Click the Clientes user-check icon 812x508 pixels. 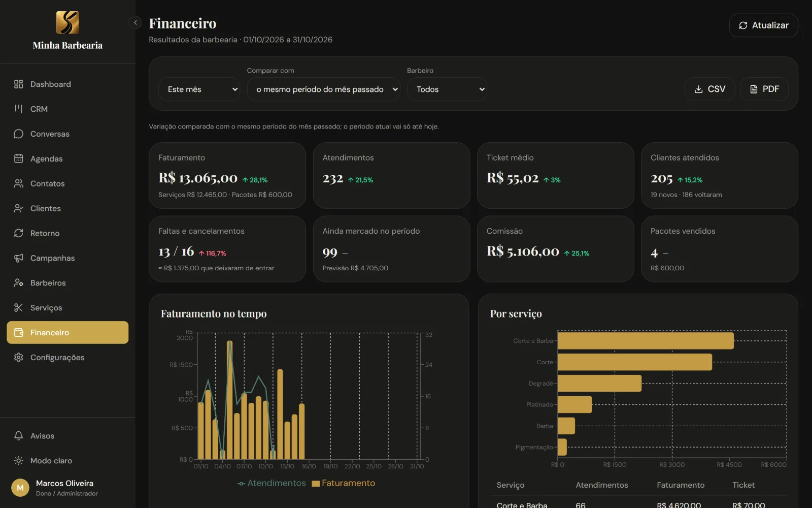tap(19, 208)
